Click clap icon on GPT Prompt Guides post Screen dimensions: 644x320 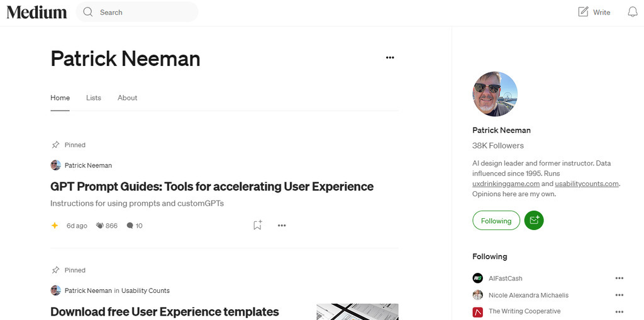pos(99,225)
